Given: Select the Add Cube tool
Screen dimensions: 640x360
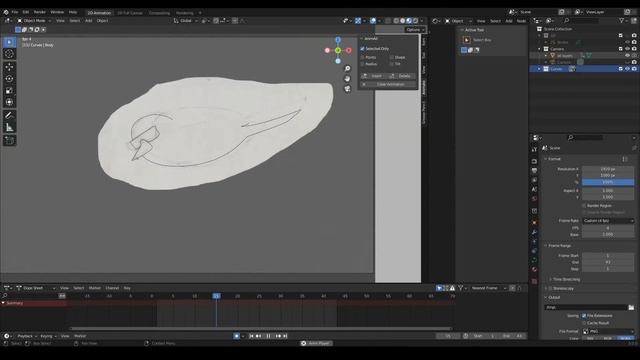Looking at the screenshot, I should click(9, 140).
